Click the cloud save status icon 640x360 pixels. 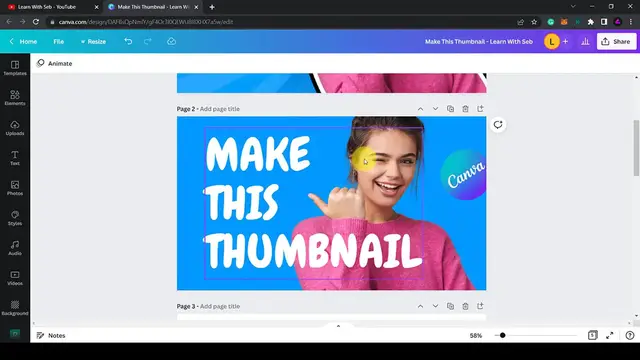171,41
